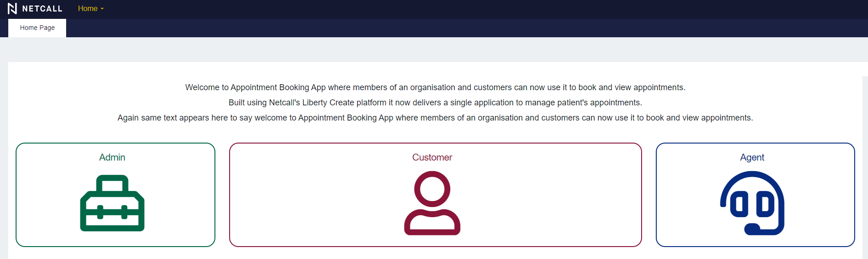Click the Netcall N logo icon
868x259 pixels.
click(x=12, y=9)
